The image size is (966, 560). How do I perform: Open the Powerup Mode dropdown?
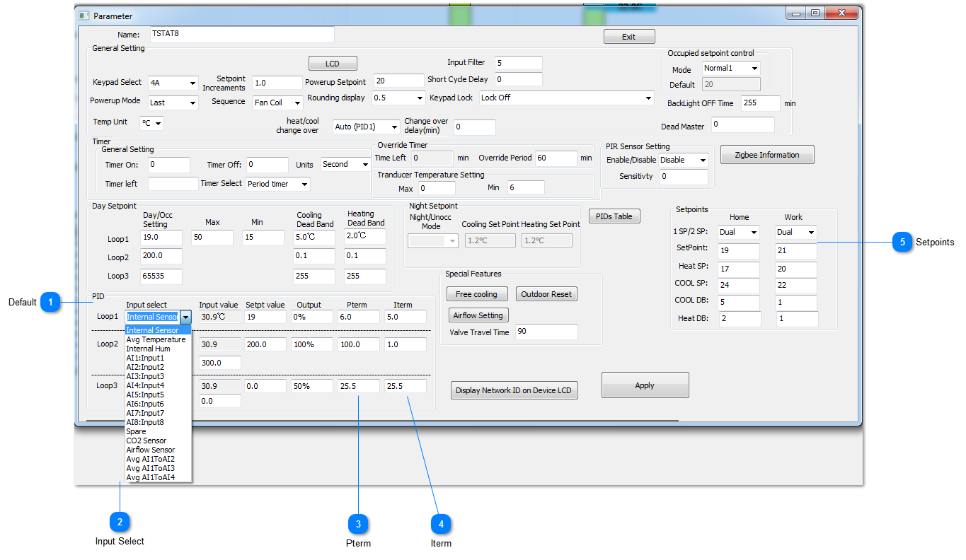click(173, 103)
